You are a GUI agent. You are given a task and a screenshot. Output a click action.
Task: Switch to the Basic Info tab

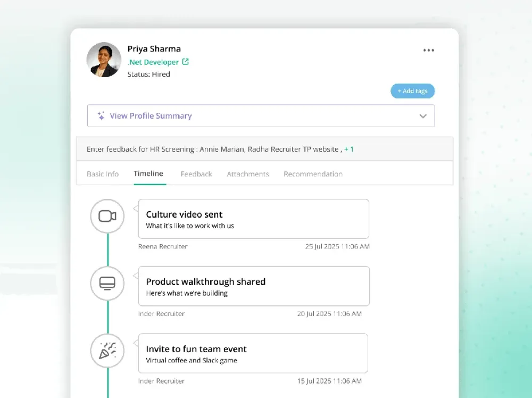pyautogui.click(x=103, y=174)
